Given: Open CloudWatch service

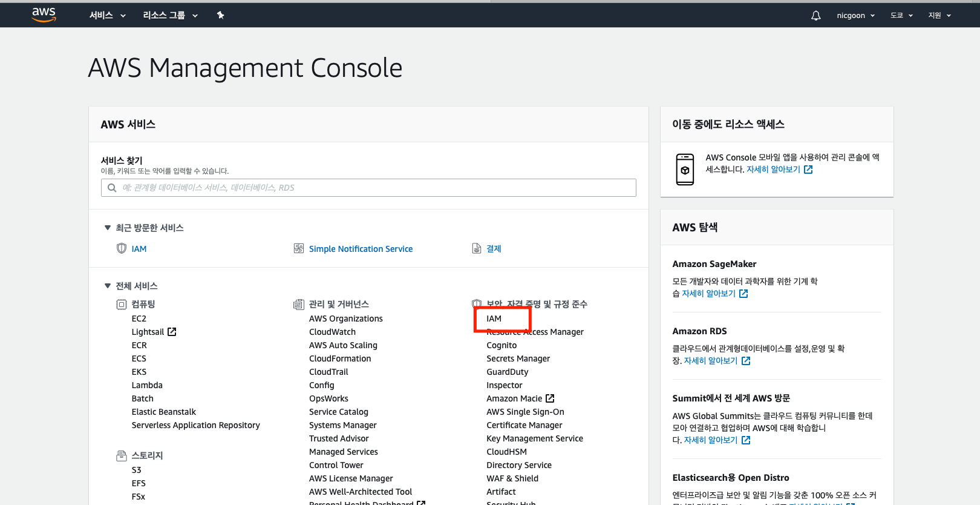Looking at the screenshot, I should tap(332, 332).
